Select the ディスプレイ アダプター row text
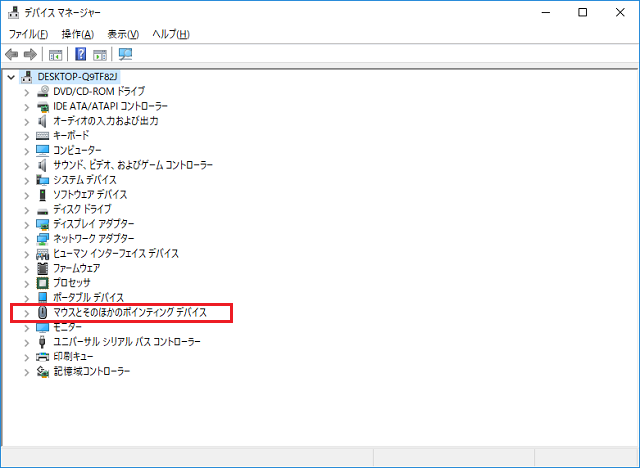 [x=93, y=224]
